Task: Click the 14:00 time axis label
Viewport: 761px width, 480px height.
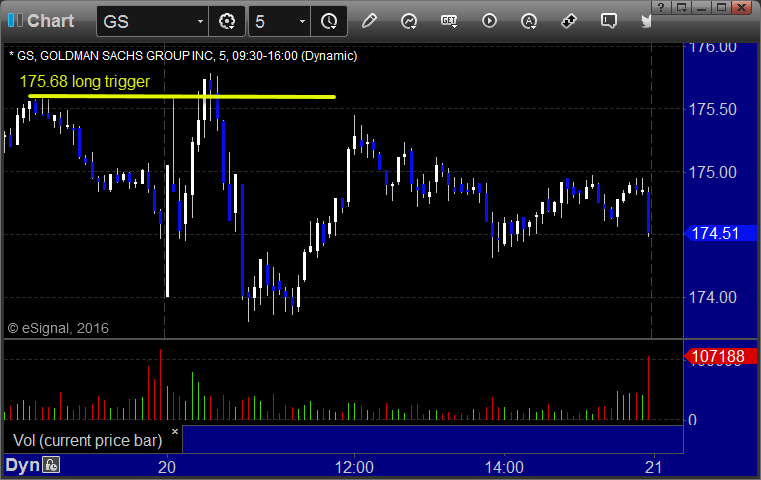Action: pos(504,467)
